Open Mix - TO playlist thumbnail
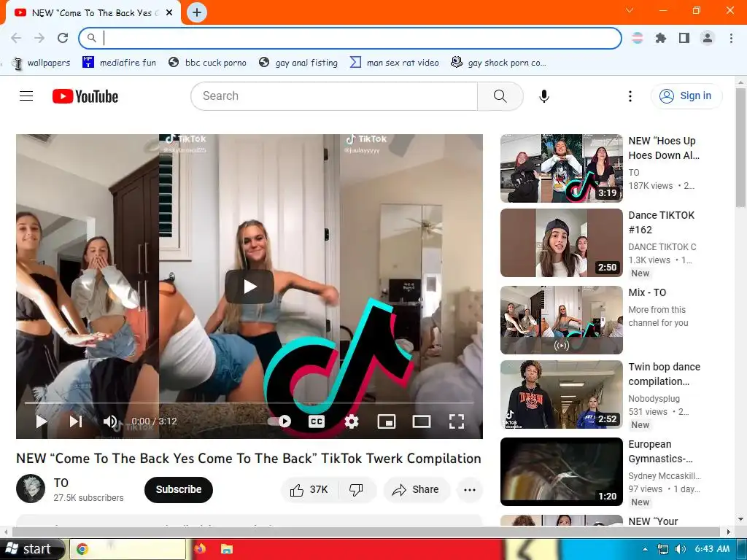This screenshot has width=747, height=560. pos(561,320)
